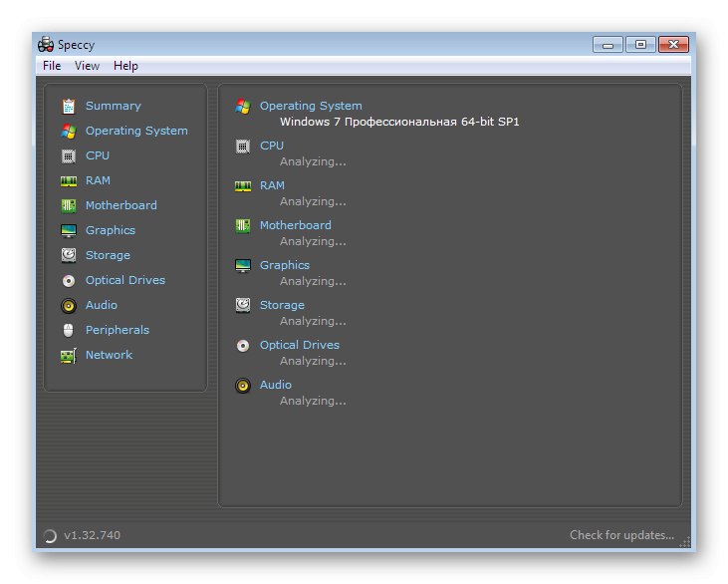
Task: Click the Storage drive icon in the summary pane
Action: point(243,306)
